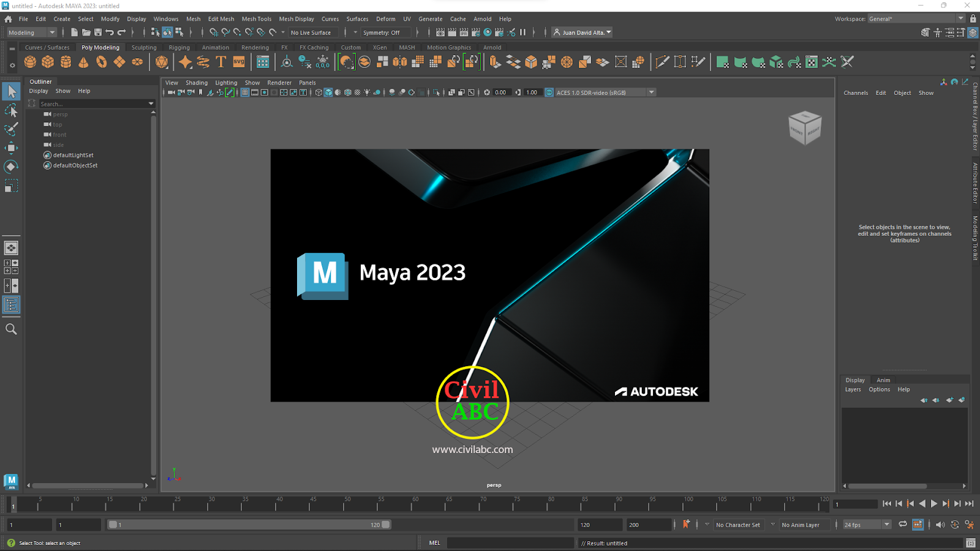Toggle auto keyframe
Viewport: 980px width, 551px height.
tap(955, 525)
